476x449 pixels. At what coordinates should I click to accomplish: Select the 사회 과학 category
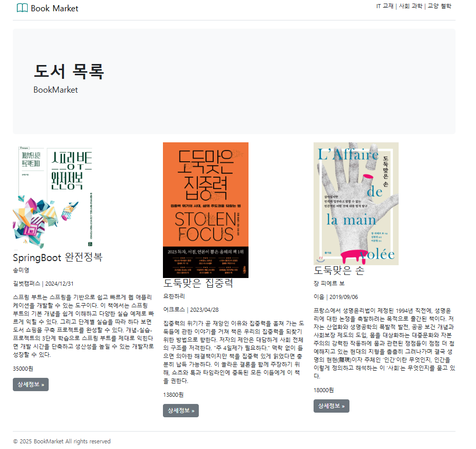410,6
